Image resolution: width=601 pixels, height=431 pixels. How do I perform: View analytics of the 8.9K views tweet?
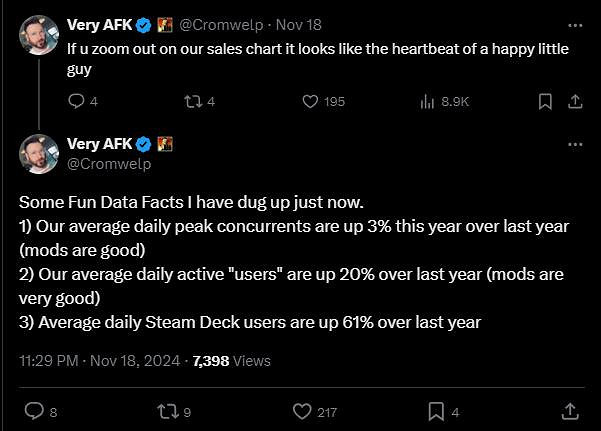[x=428, y=101]
